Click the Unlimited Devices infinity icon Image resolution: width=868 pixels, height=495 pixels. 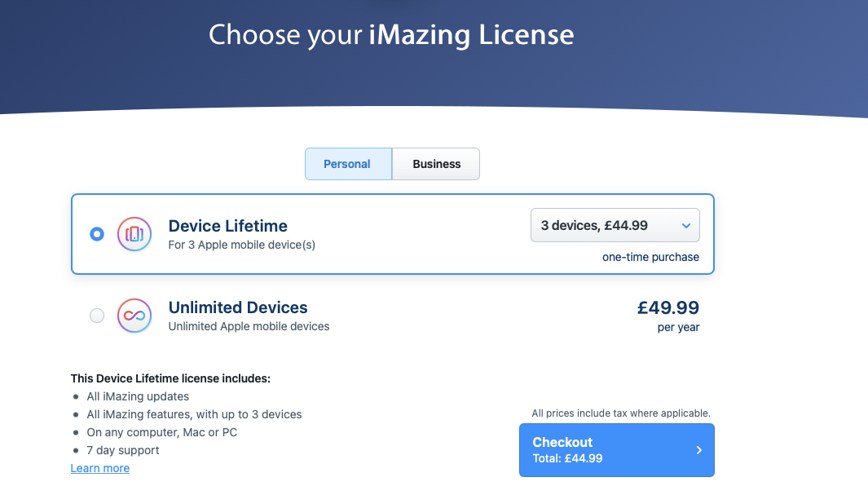pos(134,316)
